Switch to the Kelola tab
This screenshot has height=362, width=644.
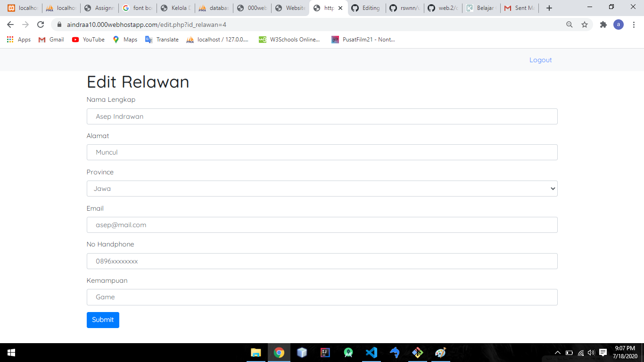coord(176,8)
